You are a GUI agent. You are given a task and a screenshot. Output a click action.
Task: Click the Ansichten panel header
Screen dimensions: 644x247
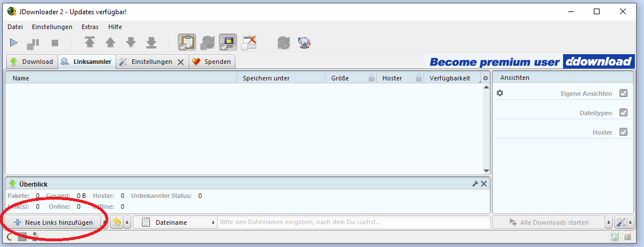tap(563, 78)
